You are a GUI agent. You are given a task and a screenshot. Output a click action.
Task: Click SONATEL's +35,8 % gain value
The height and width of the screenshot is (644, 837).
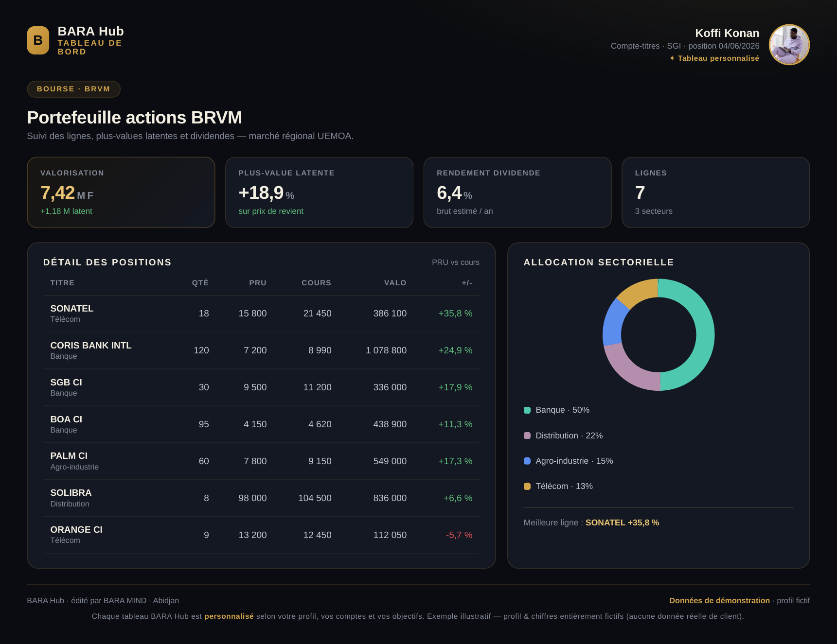[x=455, y=313]
